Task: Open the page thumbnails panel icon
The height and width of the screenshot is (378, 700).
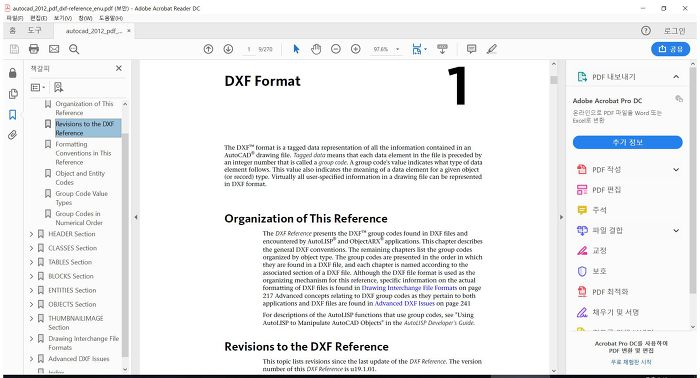Action: pyautogui.click(x=13, y=94)
